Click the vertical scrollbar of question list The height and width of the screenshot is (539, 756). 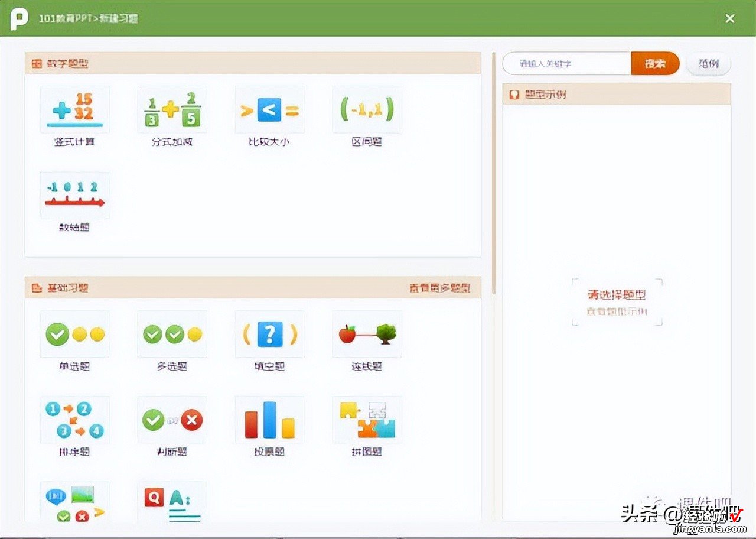[x=494, y=174]
